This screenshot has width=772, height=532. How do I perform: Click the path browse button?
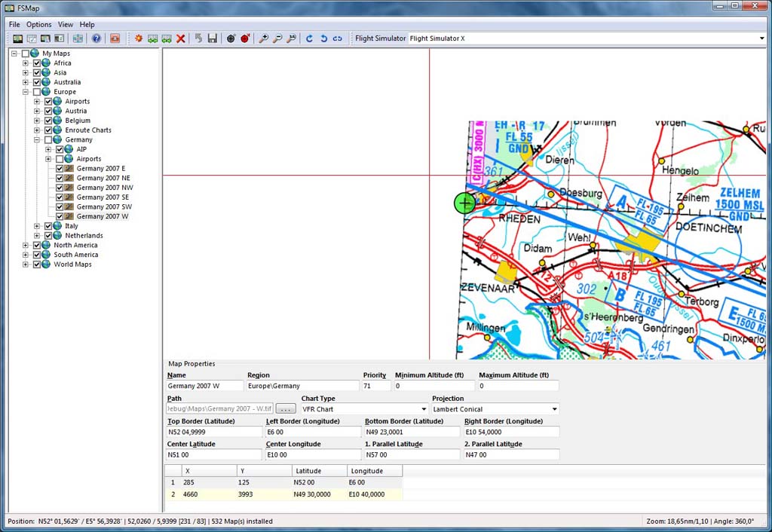tap(286, 409)
